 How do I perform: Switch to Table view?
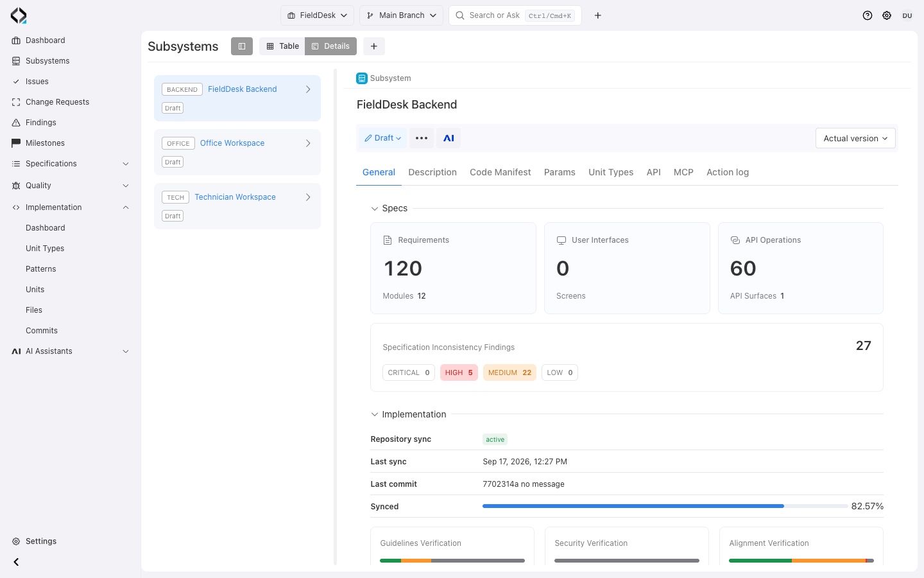pos(282,46)
